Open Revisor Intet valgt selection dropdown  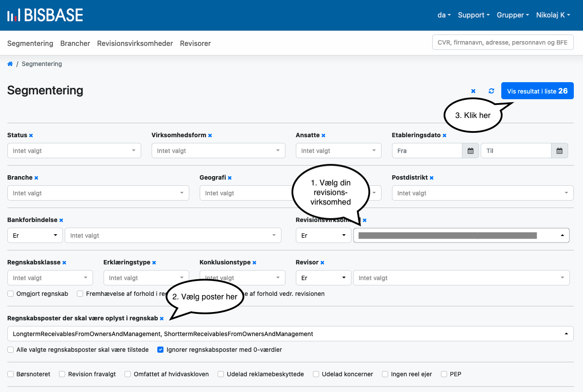(462, 278)
